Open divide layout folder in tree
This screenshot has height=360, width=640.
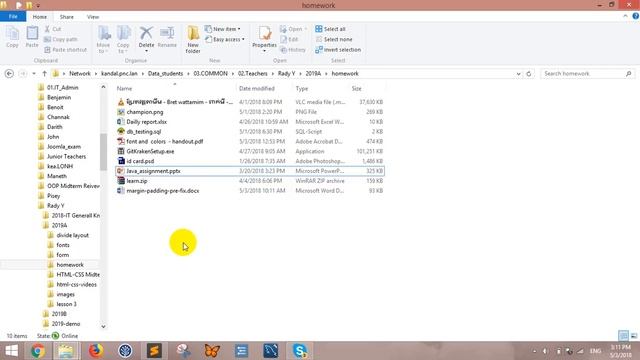click(73, 235)
